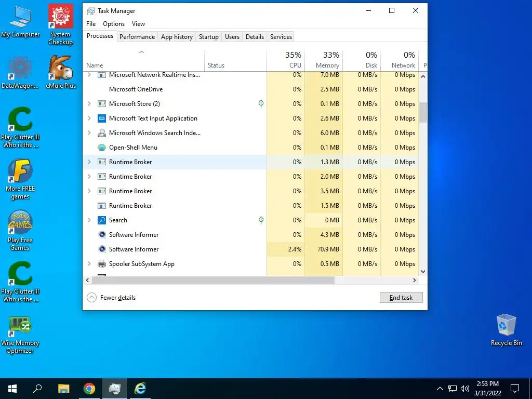This screenshot has width=532, height=399.
Task: Switch to the Performance tab
Action: coord(137,37)
